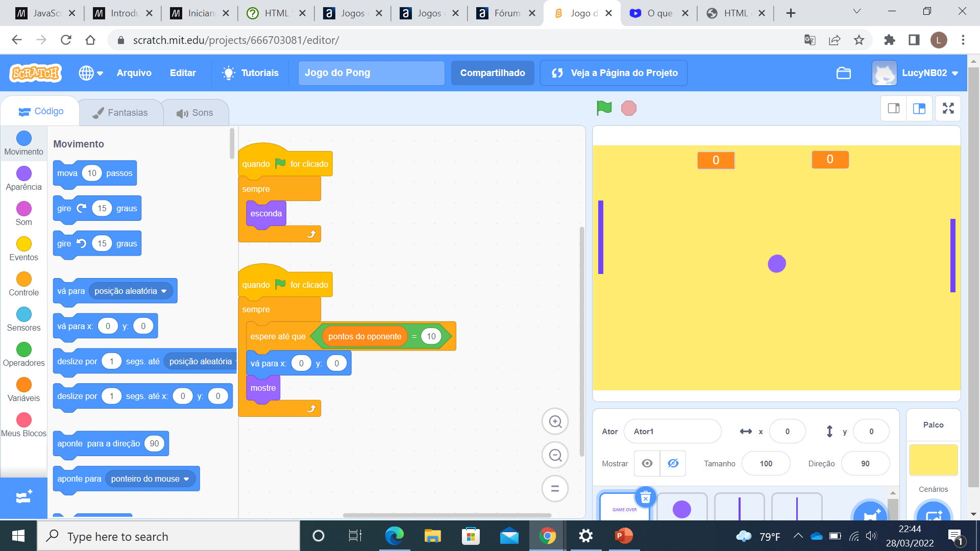Edit the project title 'Jogo do Pong'
Image resolution: width=980 pixels, height=551 pixels.
(371, 73)
